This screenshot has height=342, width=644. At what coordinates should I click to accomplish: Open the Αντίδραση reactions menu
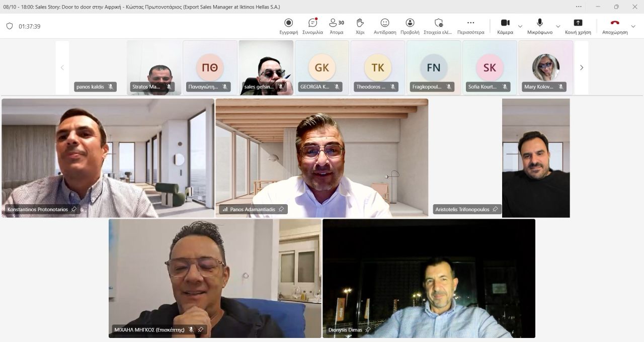385,26
